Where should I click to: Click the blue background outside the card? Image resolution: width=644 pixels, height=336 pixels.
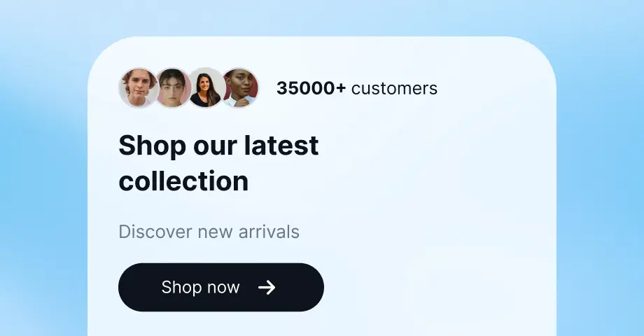click(x=41, y=164)
